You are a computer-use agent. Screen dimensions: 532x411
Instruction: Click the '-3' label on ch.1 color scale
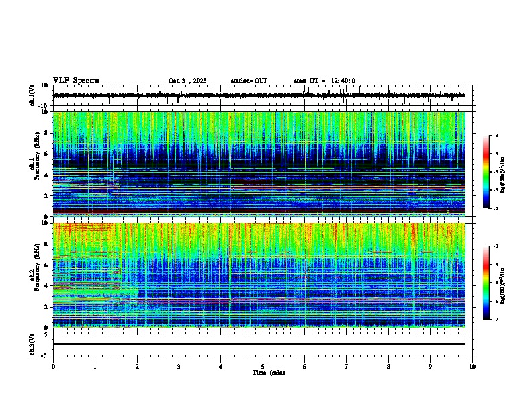[495, 136]
